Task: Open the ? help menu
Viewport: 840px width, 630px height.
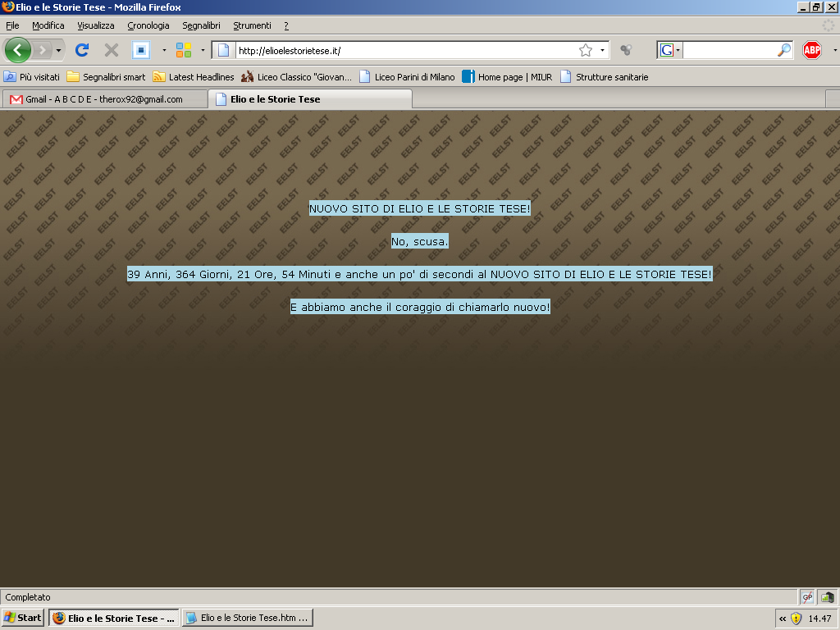Action: point(286,25)
